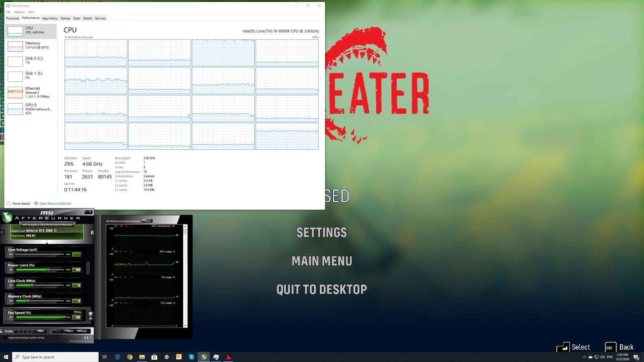Screen dimensions: 644x362
Task: Toggle Fan Speed Auto mode
Action: click(78, 312)
